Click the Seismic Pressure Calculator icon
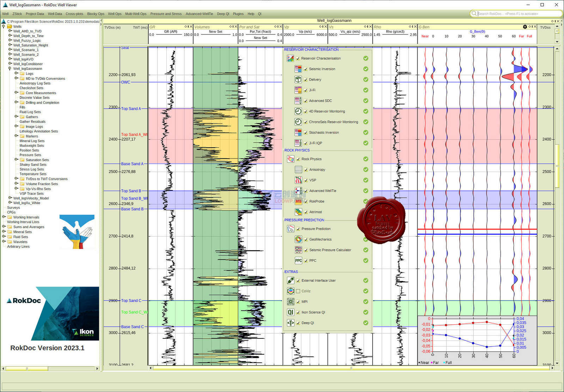 coord(299,250)
